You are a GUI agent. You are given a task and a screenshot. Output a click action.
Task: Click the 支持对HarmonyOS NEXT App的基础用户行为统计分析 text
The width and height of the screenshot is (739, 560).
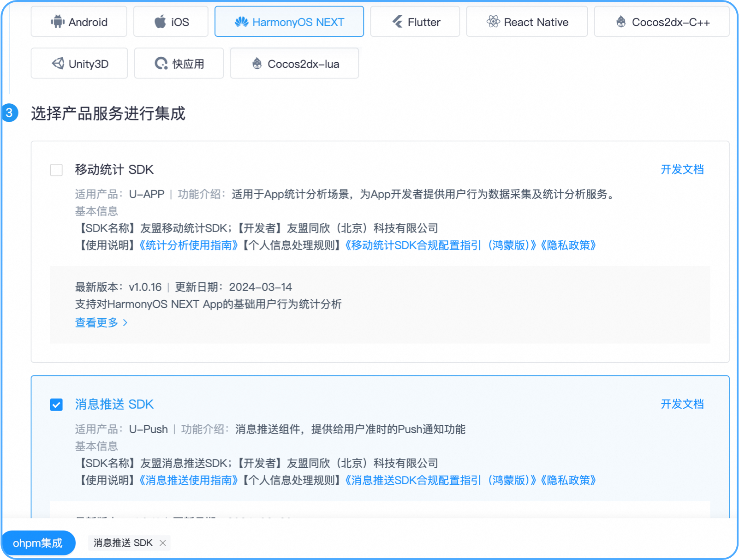pos(209,304)
